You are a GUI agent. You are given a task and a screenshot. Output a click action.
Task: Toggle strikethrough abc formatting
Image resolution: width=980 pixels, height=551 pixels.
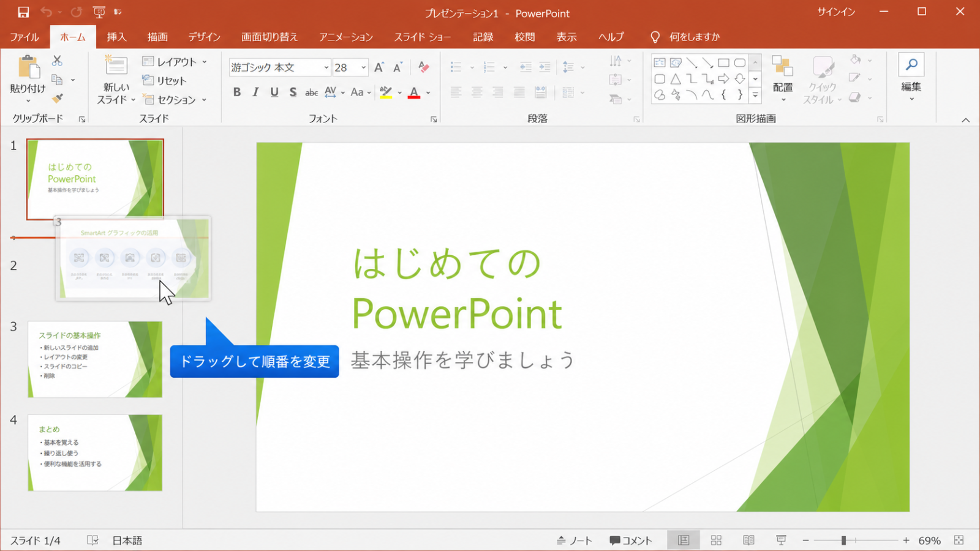(312, 92)
